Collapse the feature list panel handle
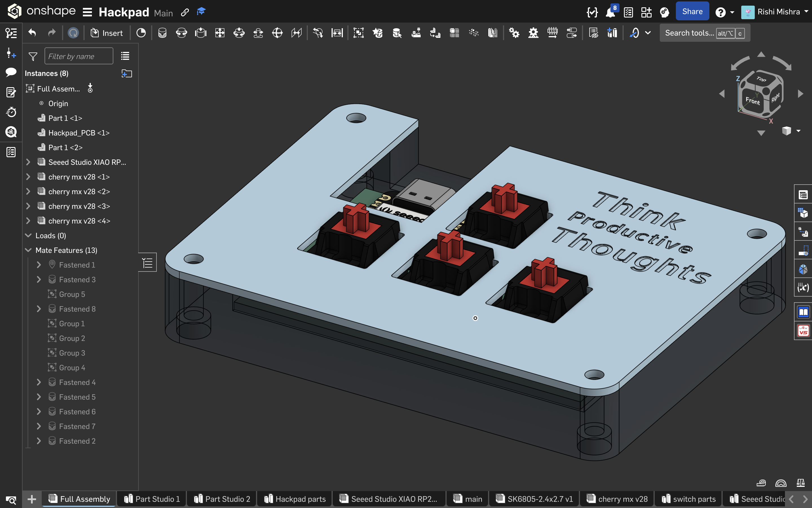This screenshot has width=812, height=508. coord(148,262)
